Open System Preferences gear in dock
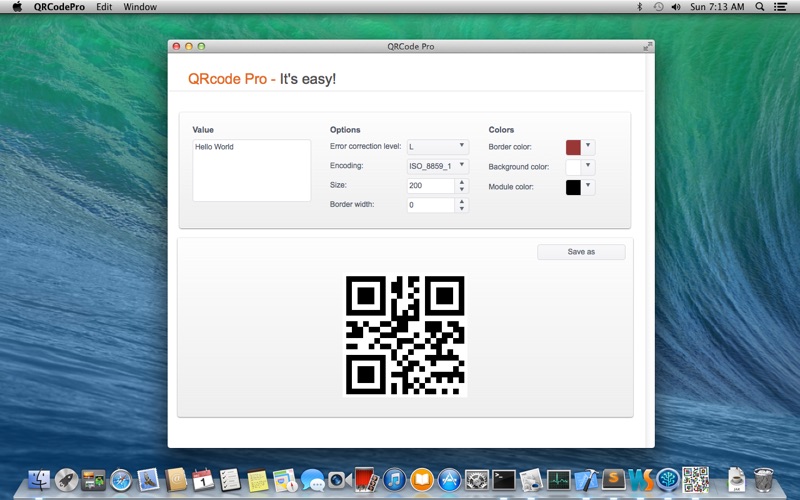Image resolution: width=800 pixels, height=500 pixels. pyautogui.click(x=477, y=480)
